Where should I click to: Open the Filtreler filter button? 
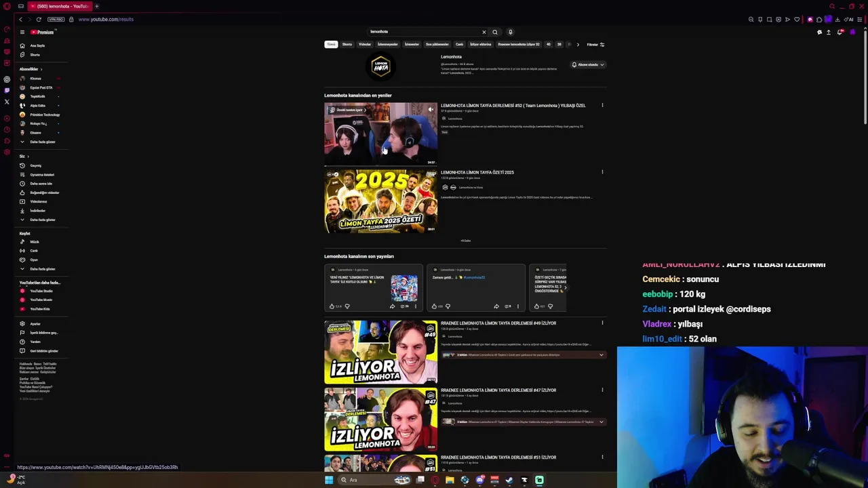pos(596,45)
